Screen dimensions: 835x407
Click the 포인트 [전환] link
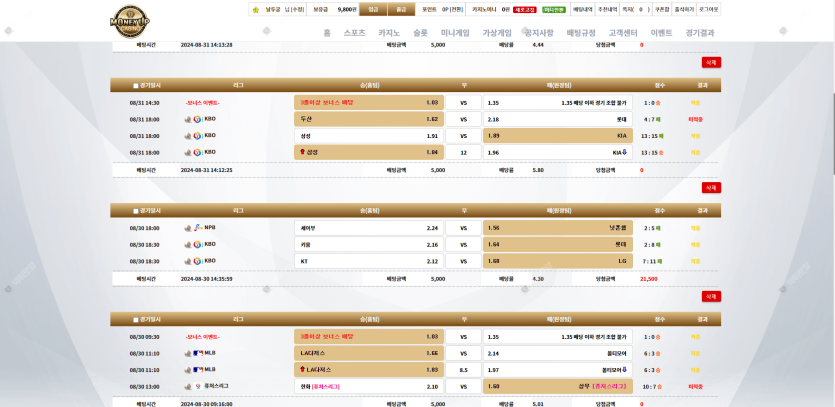click(456, 10)
